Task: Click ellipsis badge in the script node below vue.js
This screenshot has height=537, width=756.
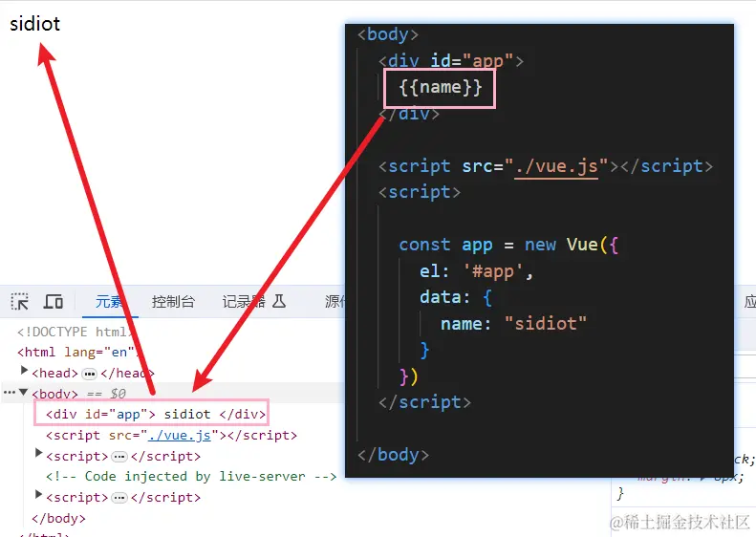Action: pyautogui.click(x=119, y=457)
